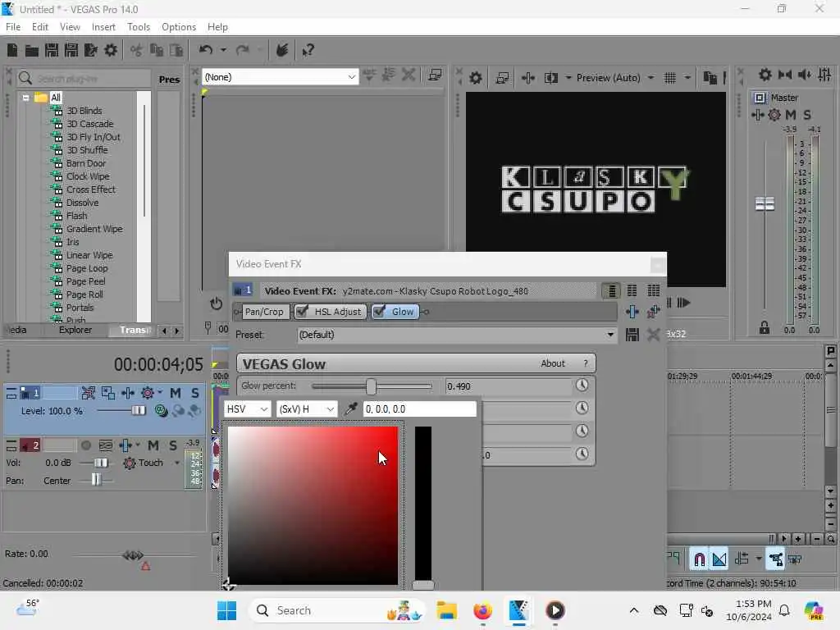
Task: Click the auto crossfades icon
Action: [719, 559]
